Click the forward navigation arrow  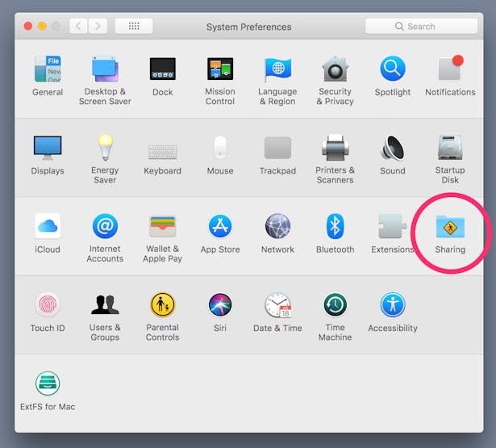click(98, 26)
